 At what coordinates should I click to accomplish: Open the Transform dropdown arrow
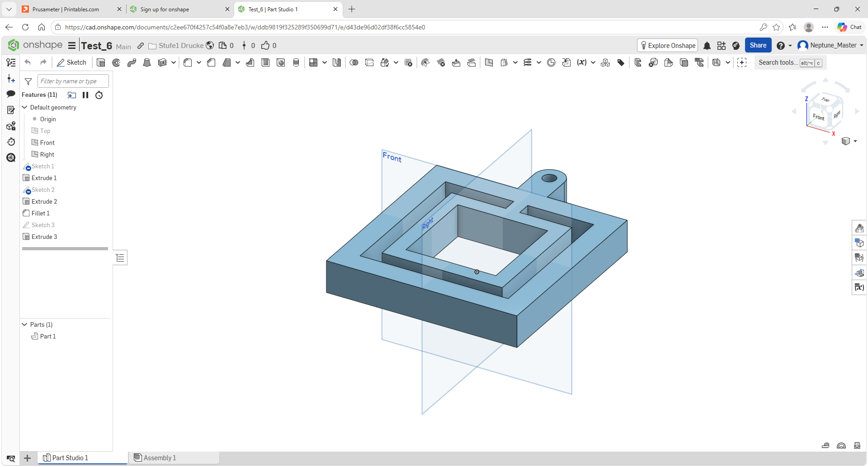(396, 62)
